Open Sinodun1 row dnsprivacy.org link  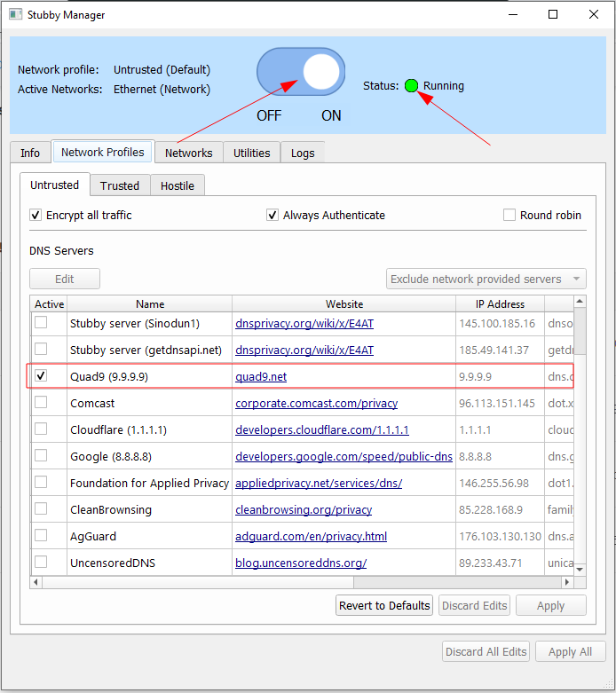pyautogui.click(x=304, y=324)
